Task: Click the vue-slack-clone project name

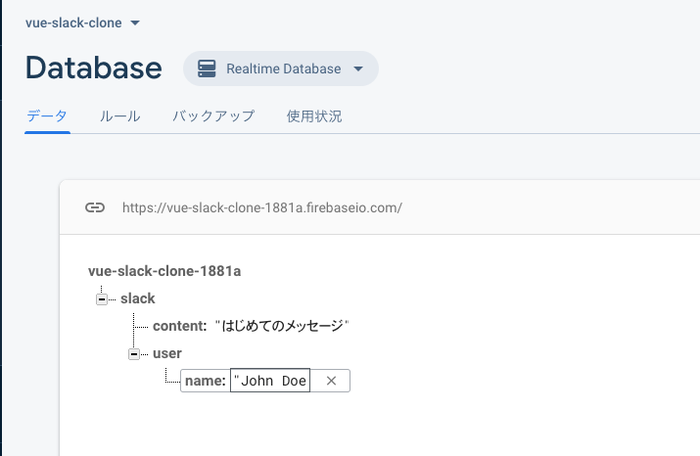Action: (74, 23)
